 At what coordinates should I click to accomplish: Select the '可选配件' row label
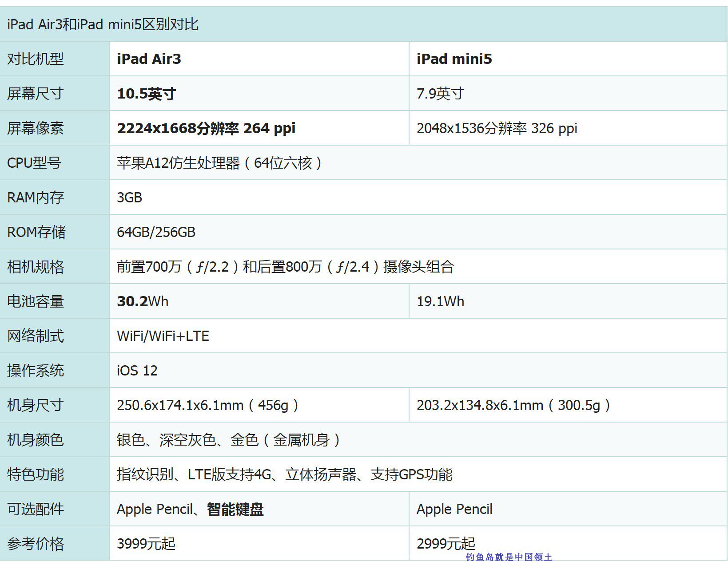tap(36, 509)
